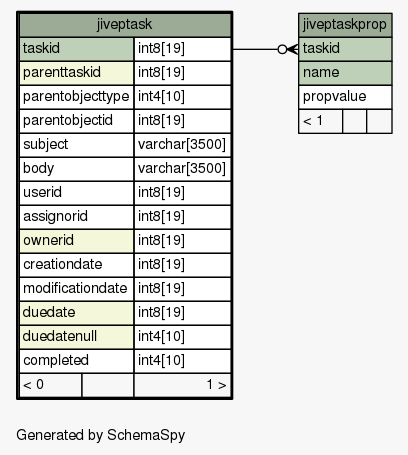The image size is (408, 455).
Task: Click the parentobjecttype column cell
Action: pos(77,97)
